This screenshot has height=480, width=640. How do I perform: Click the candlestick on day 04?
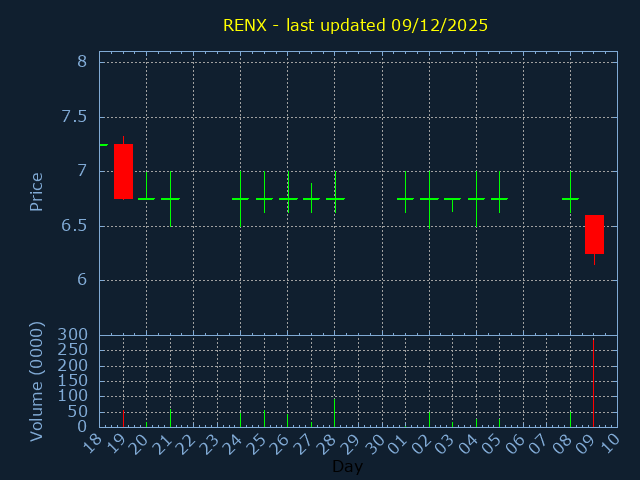[476, 198]
